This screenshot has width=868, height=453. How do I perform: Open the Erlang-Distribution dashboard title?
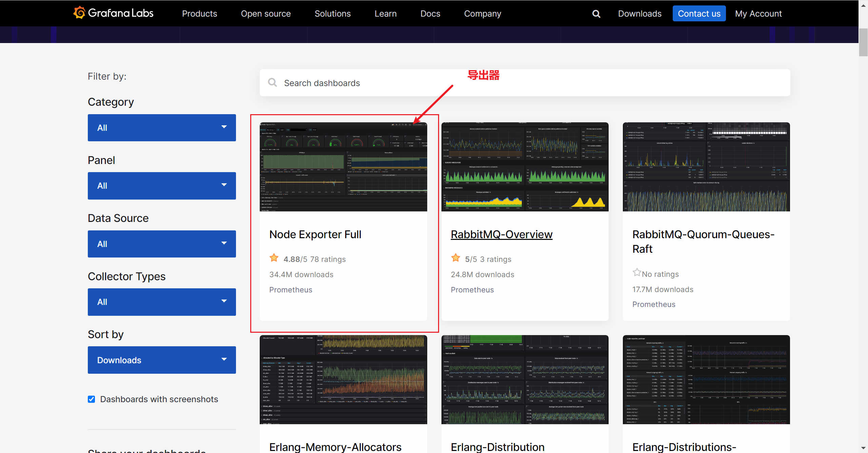click(497, 447)
